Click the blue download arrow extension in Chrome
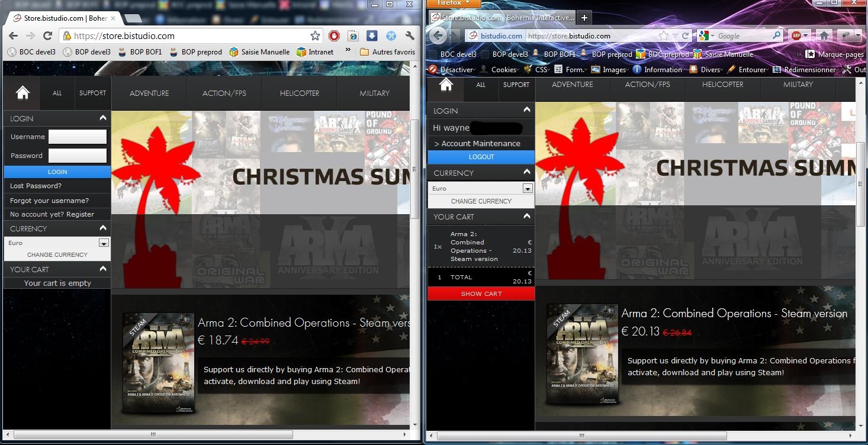This screenshot has height=445, width=868. tap(372, 36)
